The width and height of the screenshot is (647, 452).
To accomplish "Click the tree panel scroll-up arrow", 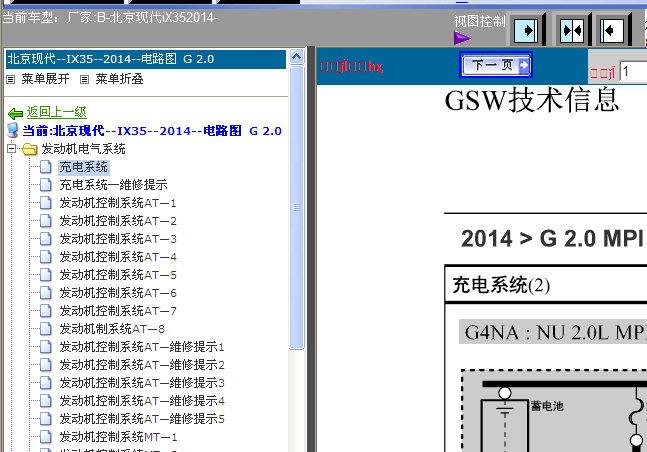I will [296, 57].
